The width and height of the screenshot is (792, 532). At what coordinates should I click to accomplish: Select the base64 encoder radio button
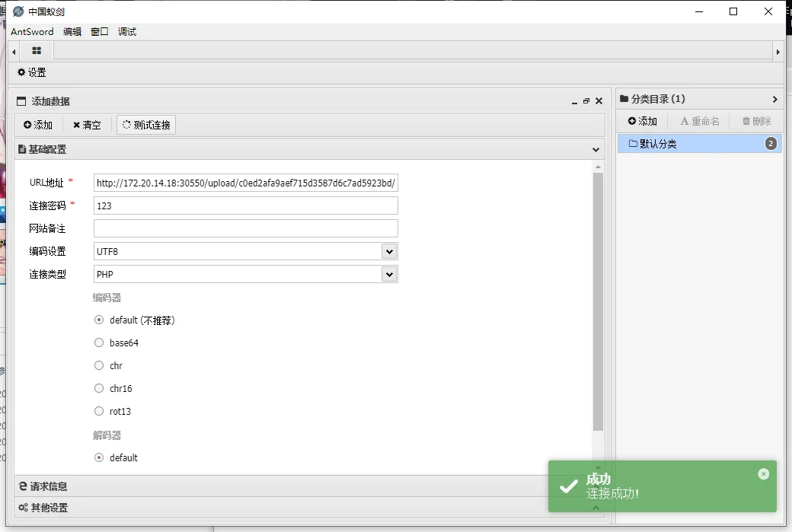pyautogui.click(x=99, y=343)
